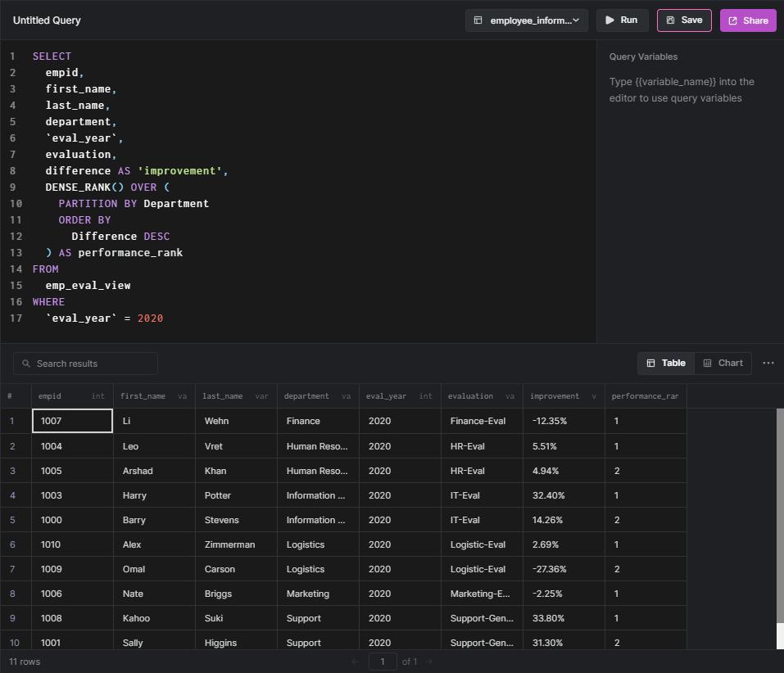Click the performance_rank column header
This screenshot has width=784, height=673.
coord(646,396)
